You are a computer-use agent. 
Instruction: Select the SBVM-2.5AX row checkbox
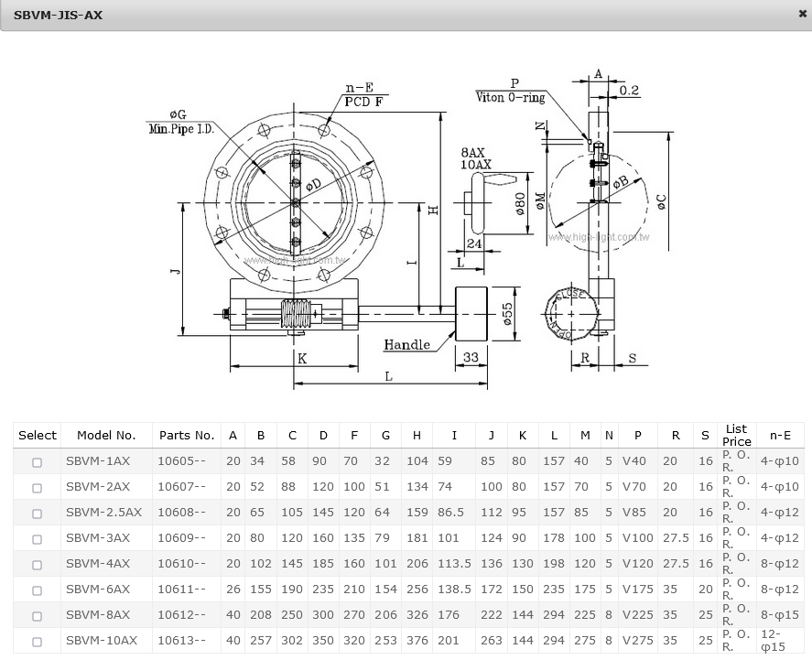click(37, 514)
